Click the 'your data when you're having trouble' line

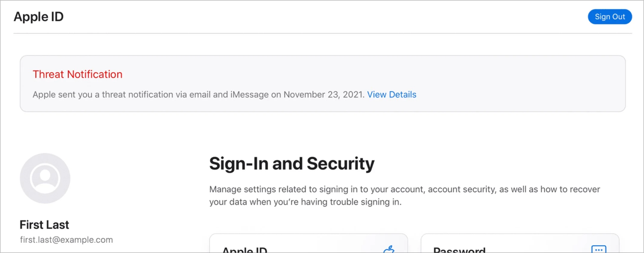pyautogui.click(x=305, y=202)
